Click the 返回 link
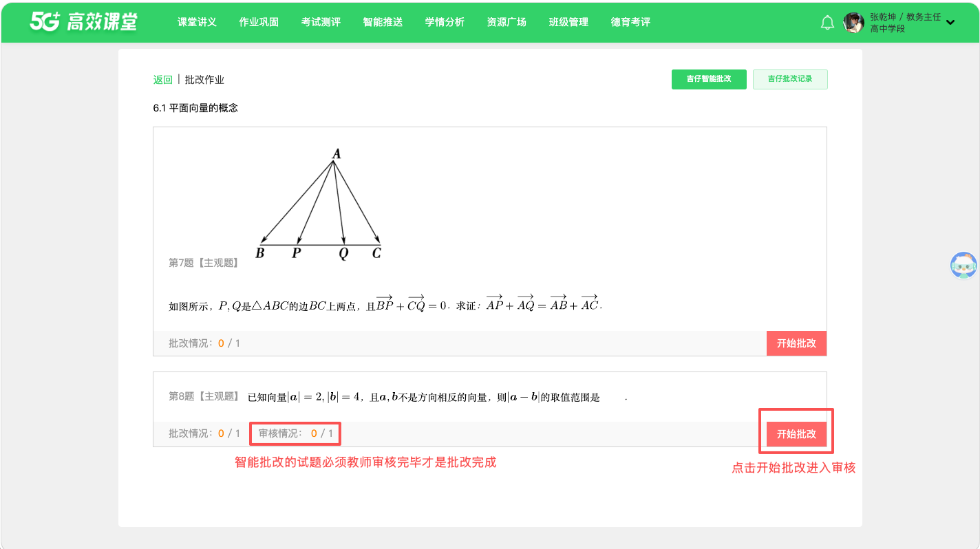 (x=163, y=80)
